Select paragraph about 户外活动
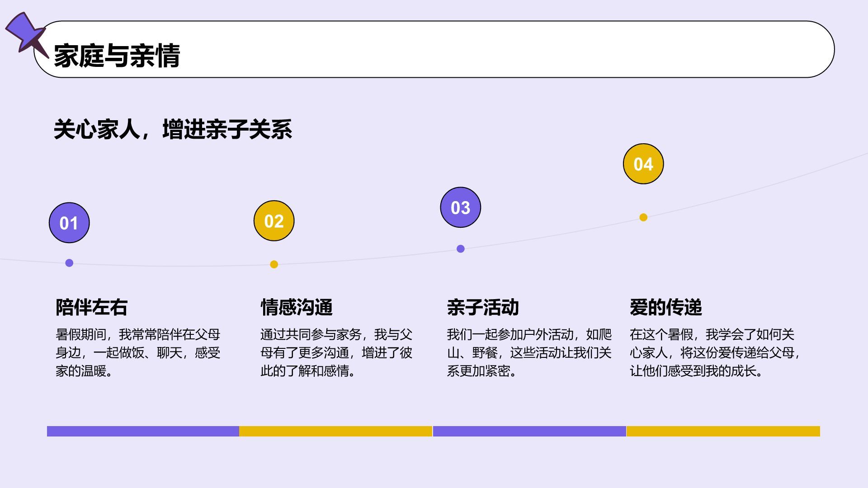The width and height of the screenshot is (868, 488). point(529,352)
